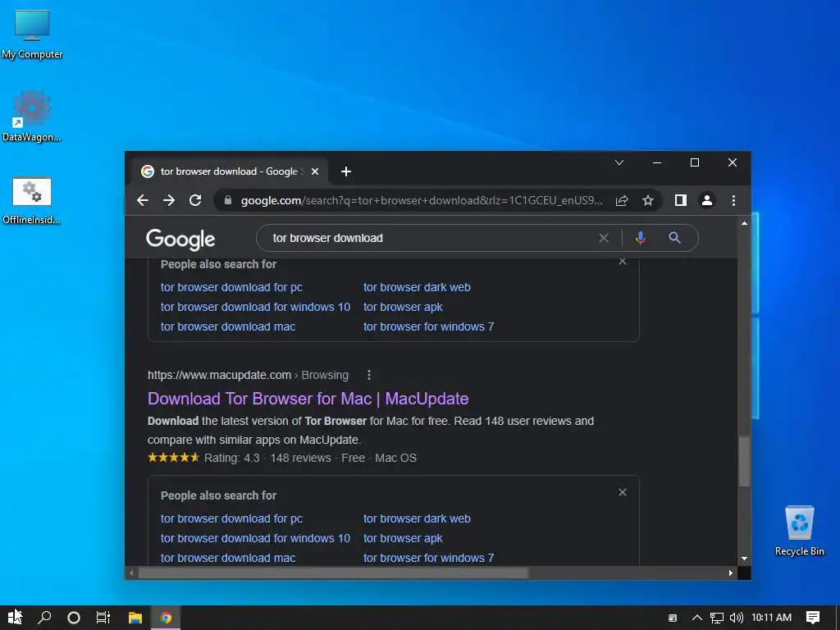Click the Chrome address bar URL

[422, 200]
